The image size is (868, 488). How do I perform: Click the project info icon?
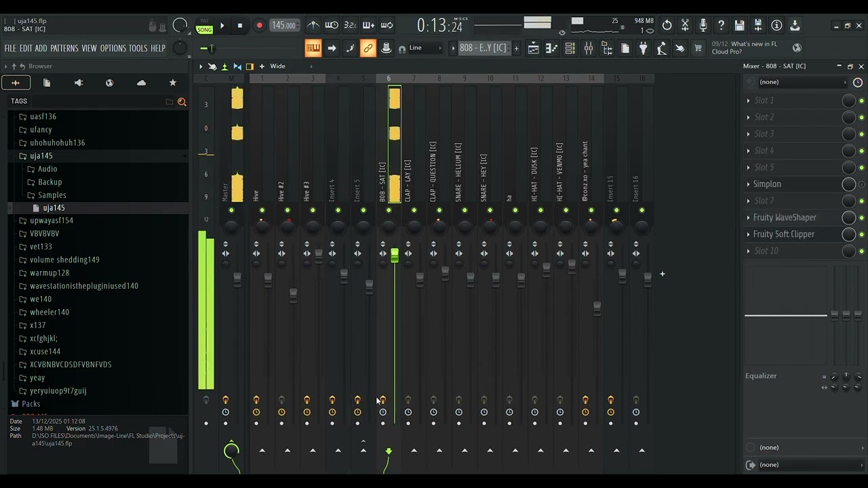(x=776, y=26)
